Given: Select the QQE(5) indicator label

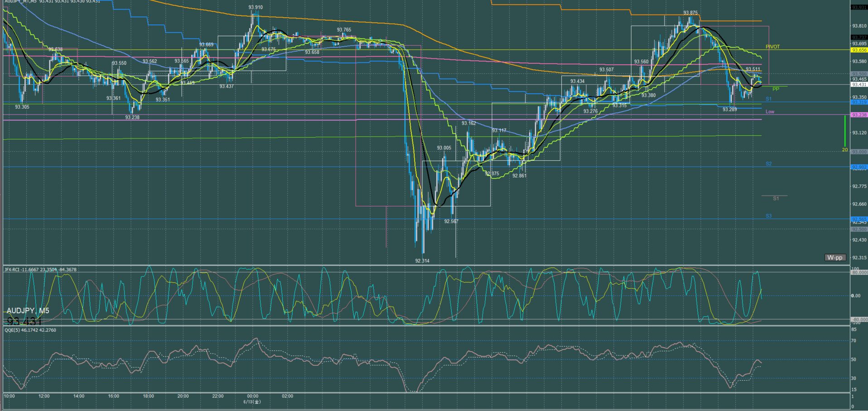Looking at the screenshot, I should (x=30, y=330).
